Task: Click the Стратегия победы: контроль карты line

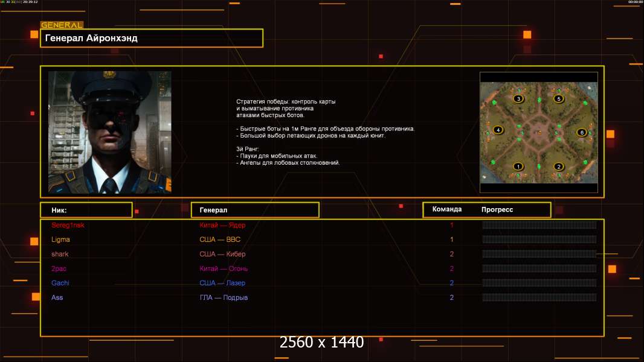Action: point(286,102)
